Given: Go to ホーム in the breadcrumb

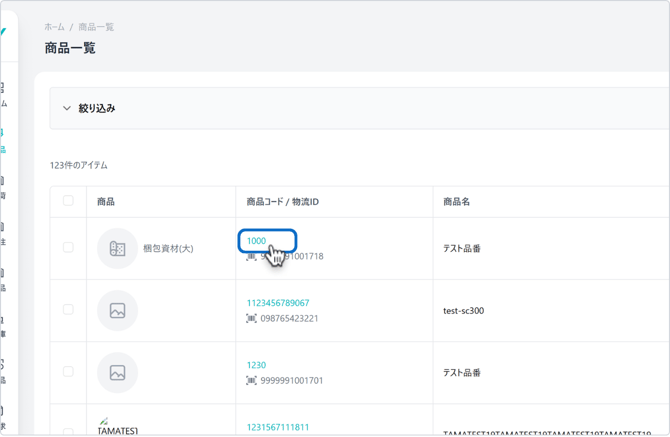Looking at the screenshot, I should click(x=54, y=27).
